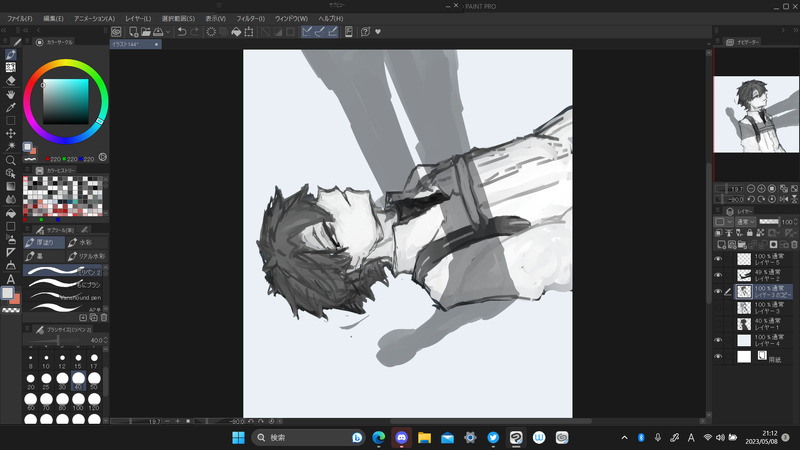
Task: Hide layer レイヤー 3 のコピー eye icon
Action: point(718,292)
